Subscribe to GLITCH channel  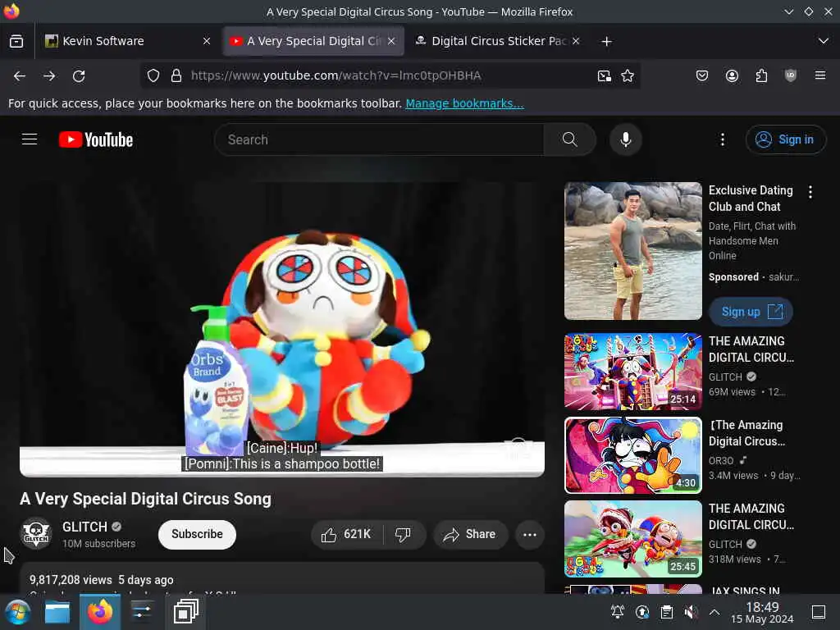pyautogui.click(x=197, y=535)
